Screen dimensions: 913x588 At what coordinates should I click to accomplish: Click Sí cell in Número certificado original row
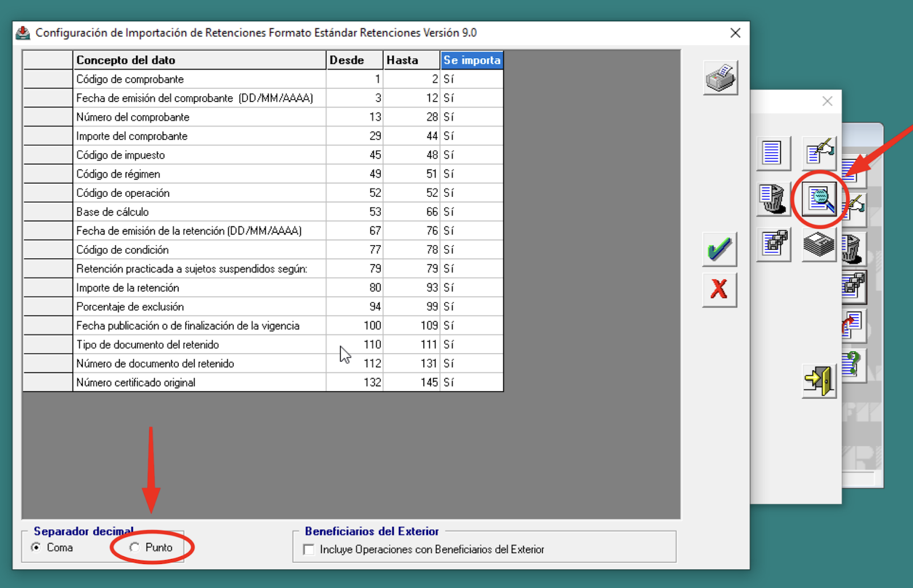(x=472, y=382)
